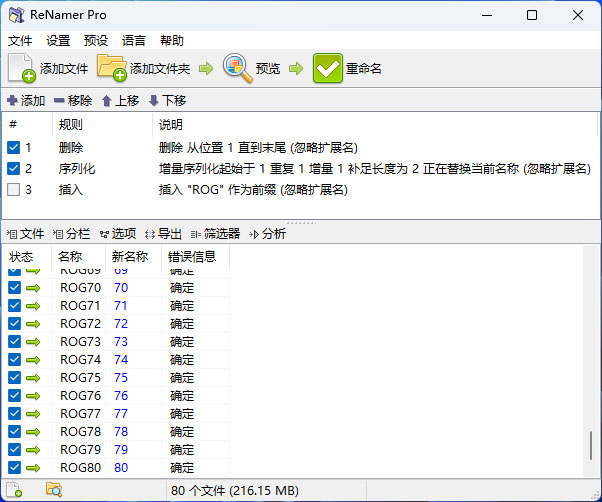Minimize the ReNamer Pro window
602x502 pixels.
pyautogui.click(x=487, y=15)
